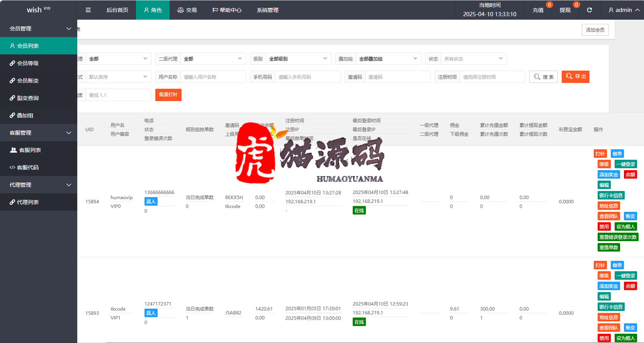Click 银行卡信息 for user tkcode

click(x=611, y=307)
